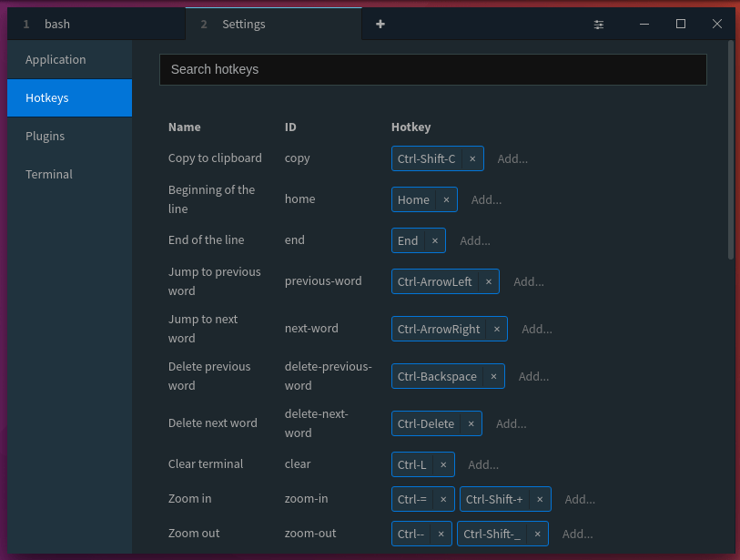Delete the Ctrl-Backspace hotkey with x
The image size is (740, 560).
point(493,376)
